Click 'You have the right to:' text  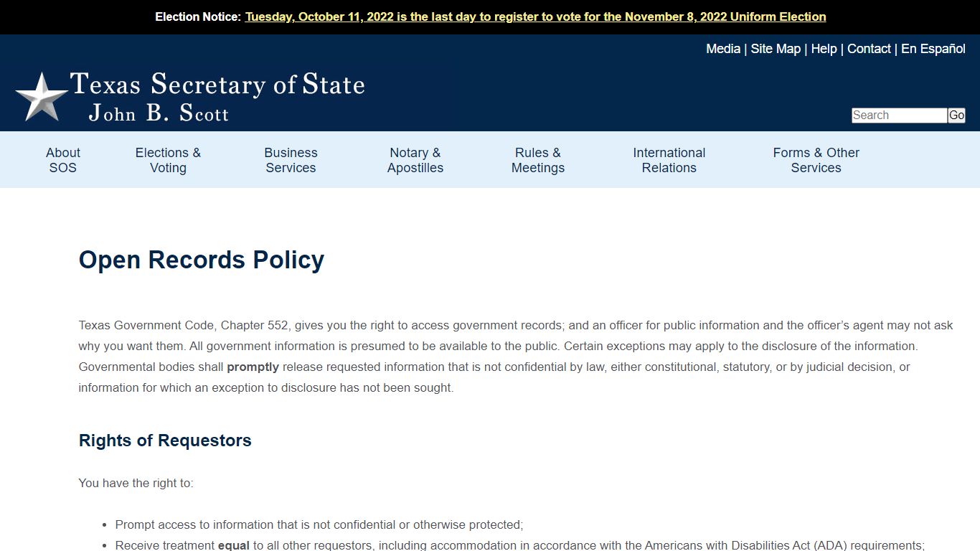pyautogui.click(x=136, y=483)
